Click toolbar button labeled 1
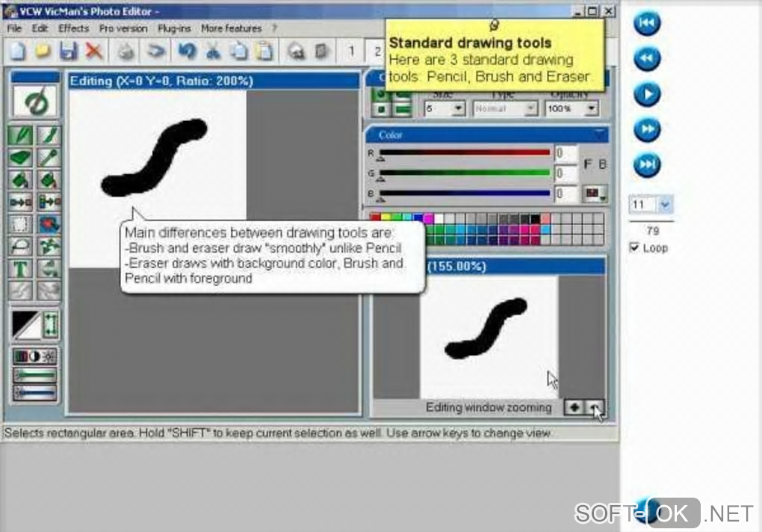 point(351,51)
